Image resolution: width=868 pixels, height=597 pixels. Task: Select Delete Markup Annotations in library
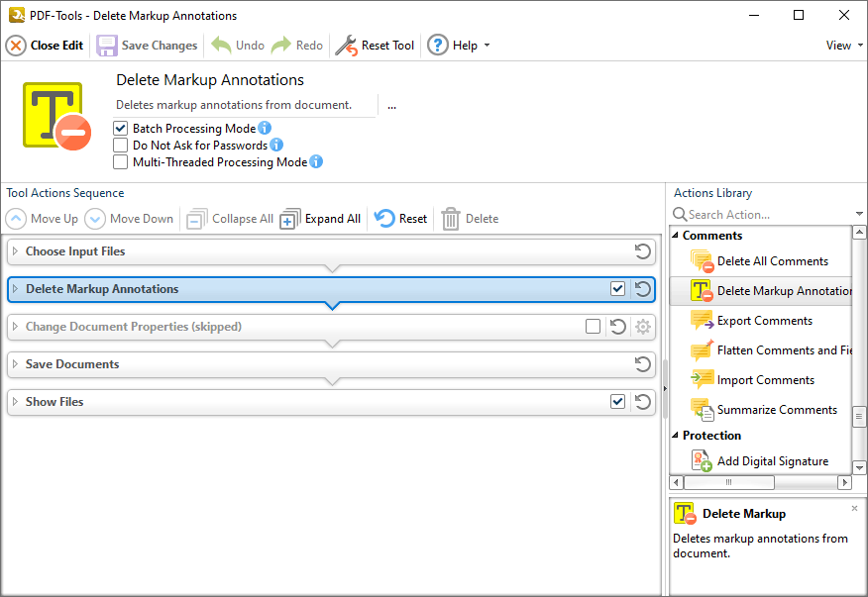click(761, 291)
